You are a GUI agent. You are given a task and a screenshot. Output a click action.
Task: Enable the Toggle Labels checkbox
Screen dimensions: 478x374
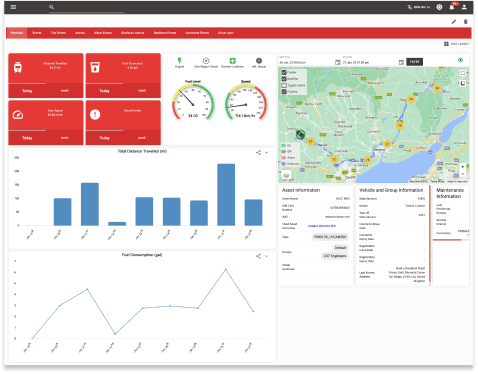[x=284, y=85]
